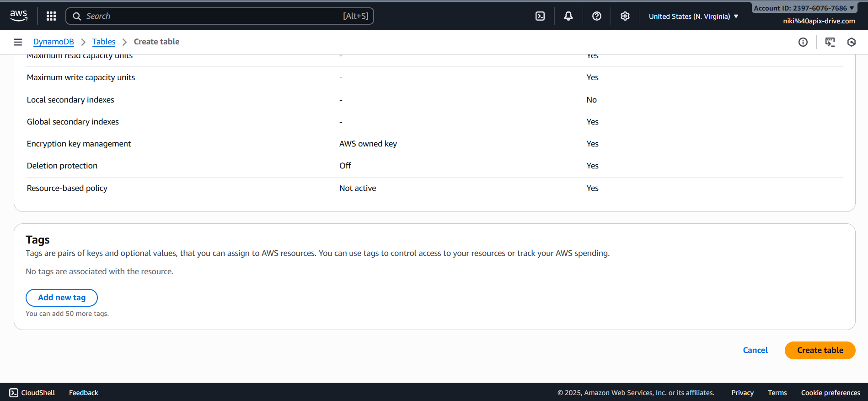Open the info panel icon

[x=803, y=42]
